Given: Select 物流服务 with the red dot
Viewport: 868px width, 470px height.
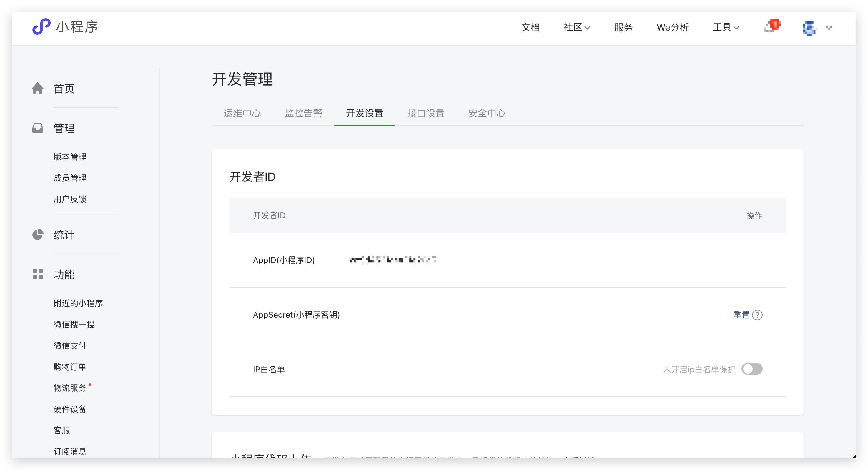Looking at the screenshot, I should 69,388.
